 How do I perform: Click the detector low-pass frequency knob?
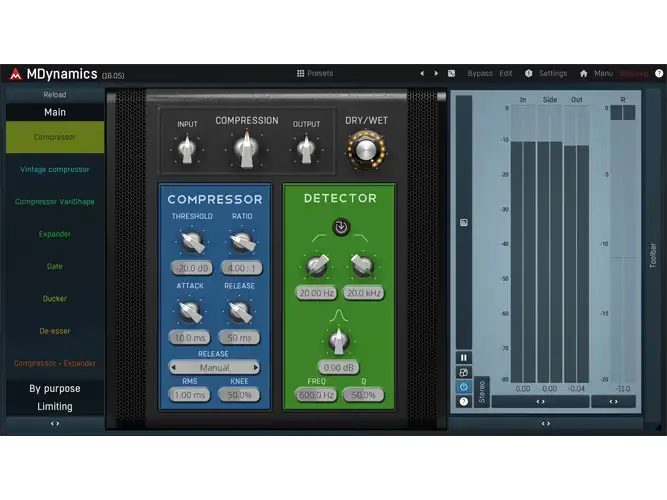click(363, 266)
